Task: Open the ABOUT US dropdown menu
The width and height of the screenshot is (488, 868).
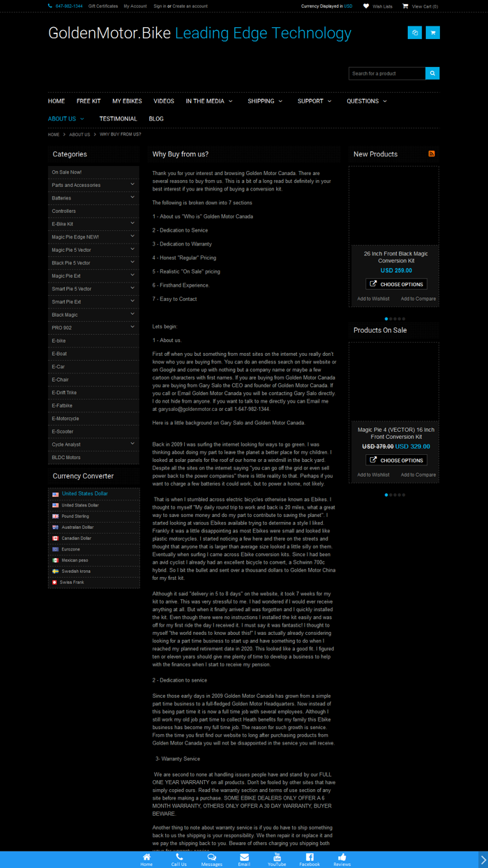Action: (x=66, y=119)
